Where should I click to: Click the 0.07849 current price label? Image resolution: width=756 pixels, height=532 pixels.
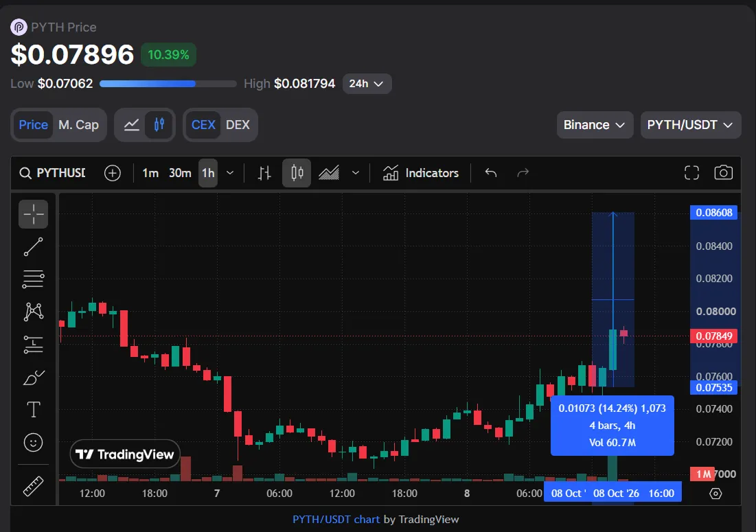[713, 336]
